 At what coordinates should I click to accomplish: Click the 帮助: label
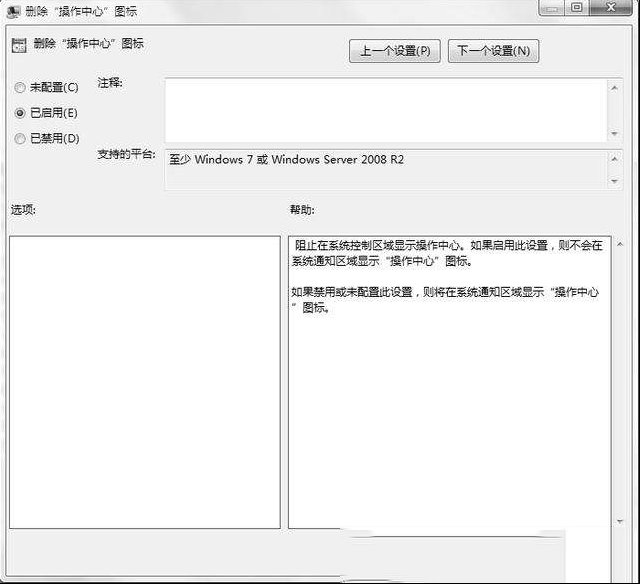[302, 210]
